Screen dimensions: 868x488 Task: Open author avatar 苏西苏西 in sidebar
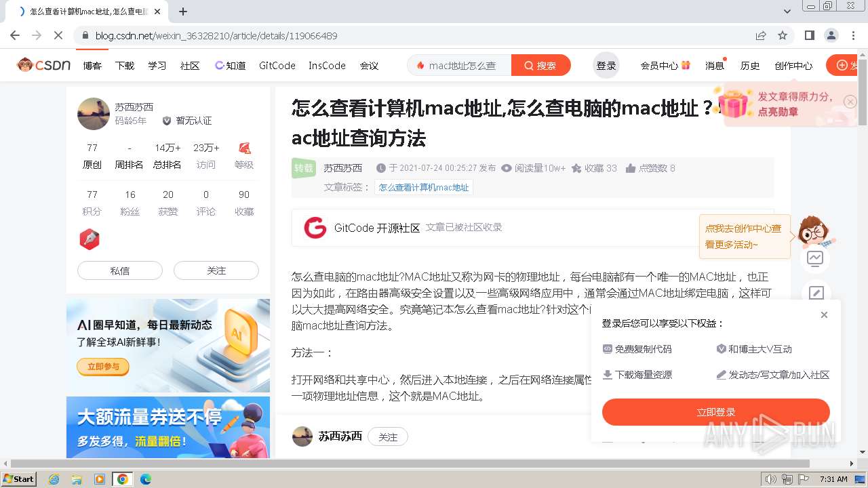coord(94,114)
